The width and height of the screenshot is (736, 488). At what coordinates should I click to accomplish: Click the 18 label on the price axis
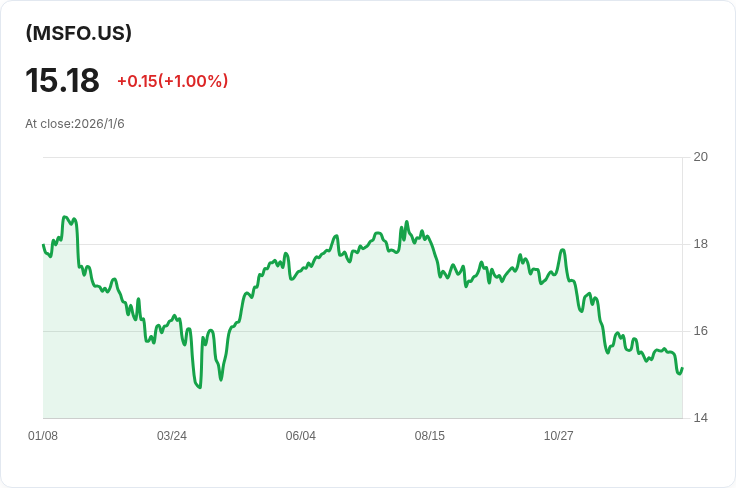[700, 244]
